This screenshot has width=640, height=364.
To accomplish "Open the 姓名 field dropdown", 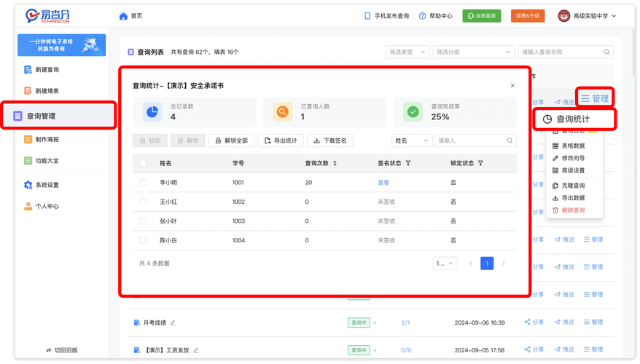I will 412,141.
